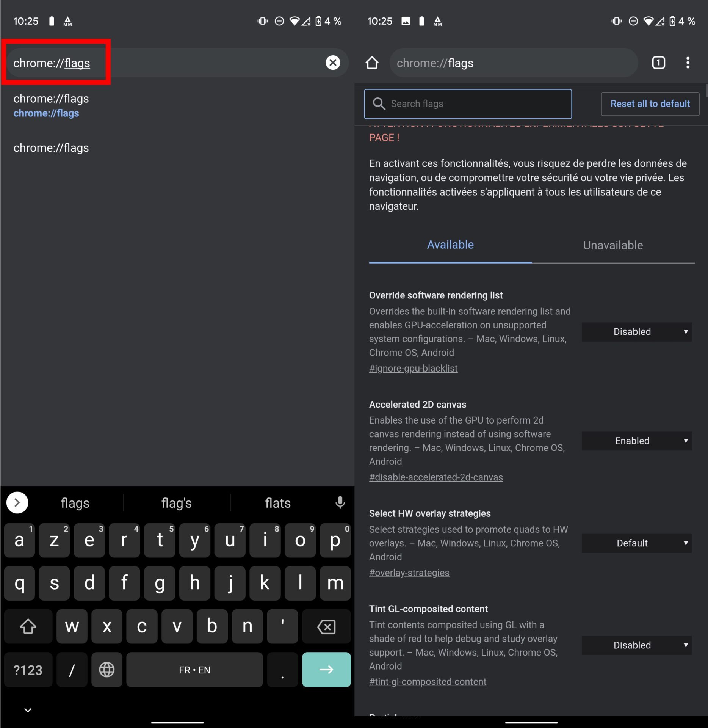The width and height of the screenshot is (708, 728).
Task: Open Accelerated 2D canvas Enabled dropdown
Action: 636,441
